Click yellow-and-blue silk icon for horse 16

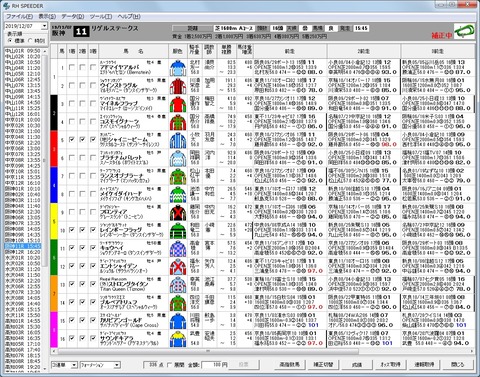(x=178, y=339)
